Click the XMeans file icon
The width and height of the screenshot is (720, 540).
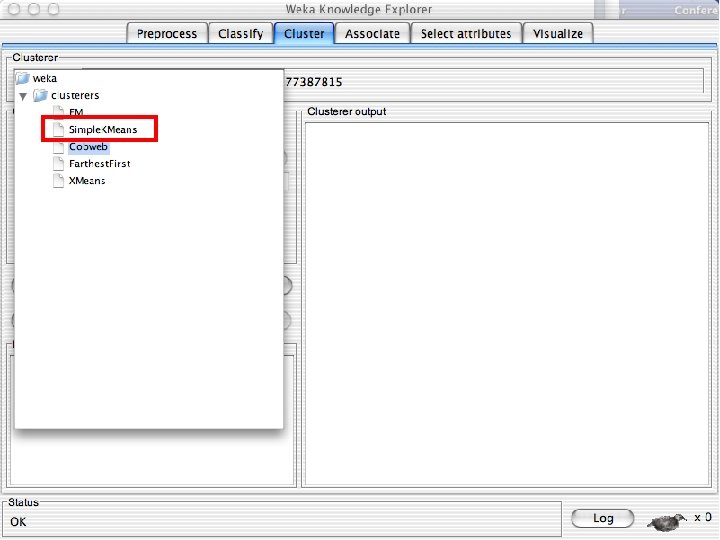point(58,180)
